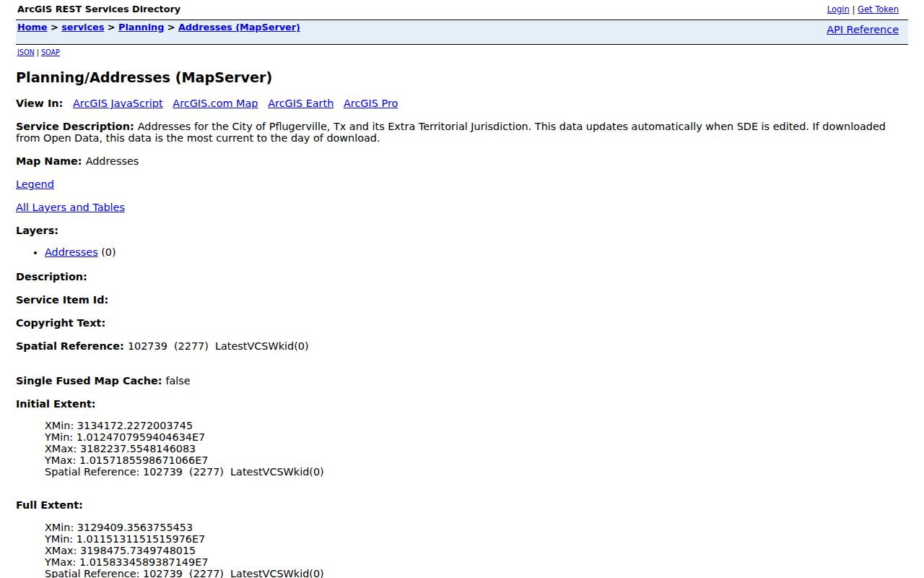Viewport: 924px width, 578px height.
Task: Click the Service Description label
Action: click(75, 126)
